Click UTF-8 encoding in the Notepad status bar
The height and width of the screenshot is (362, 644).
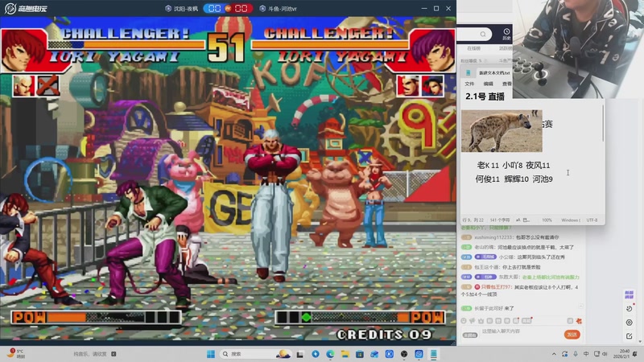(592, 220)
